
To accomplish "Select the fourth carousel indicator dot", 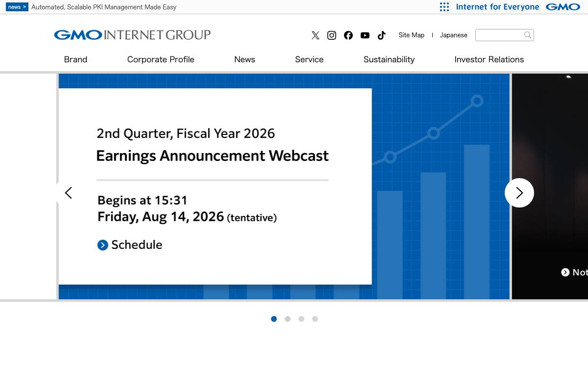I will click(315, 319).
